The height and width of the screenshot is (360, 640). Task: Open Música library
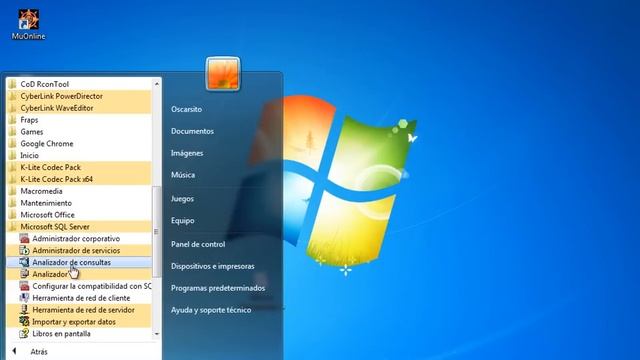[183, 175]
